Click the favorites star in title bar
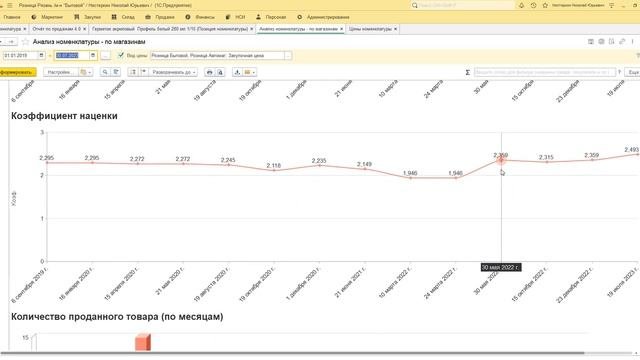Image resolution: width=640 pixels, height=360 pixels. [x=545, y=5]
